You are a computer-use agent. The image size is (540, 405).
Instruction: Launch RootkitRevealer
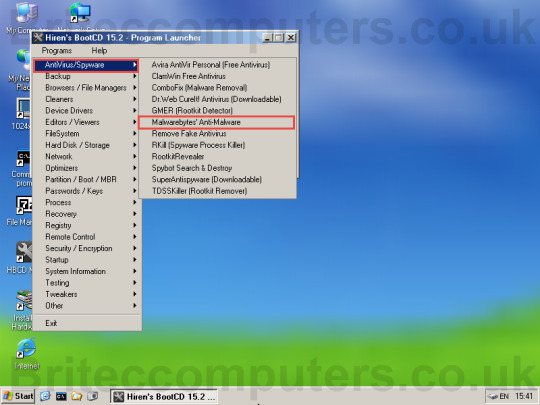tap(217, 156)
